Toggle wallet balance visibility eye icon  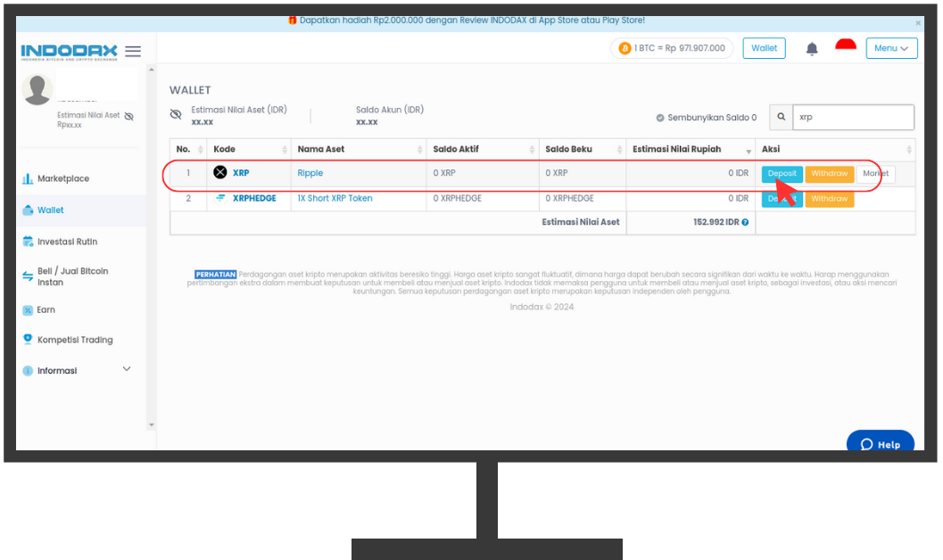[x=176, y=115]
